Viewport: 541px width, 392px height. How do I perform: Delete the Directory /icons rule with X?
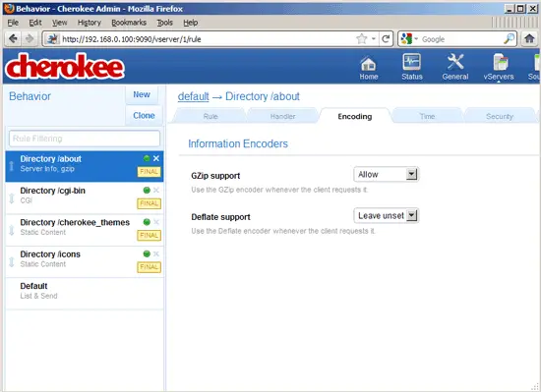[156, 253]
